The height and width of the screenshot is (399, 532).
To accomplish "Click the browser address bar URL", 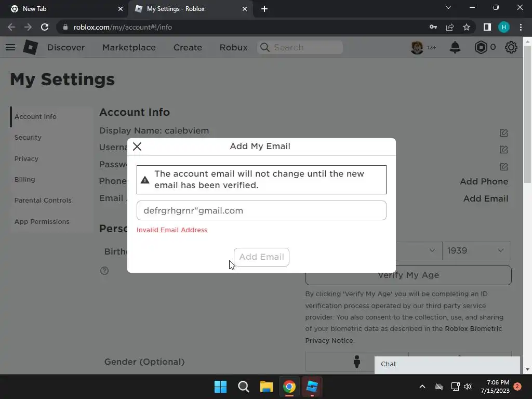I will point(123,27).
